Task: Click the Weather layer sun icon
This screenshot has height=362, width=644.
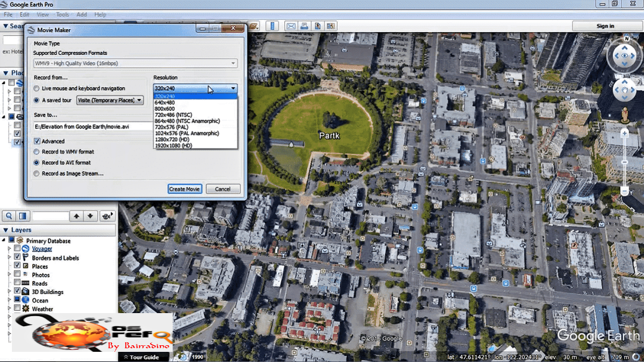Action: point(26,308)
